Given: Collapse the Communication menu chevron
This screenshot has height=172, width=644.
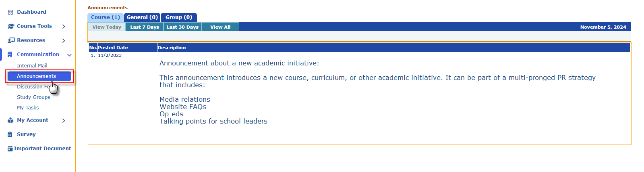Looking at the screenshot, I should [x=69, y=55].
